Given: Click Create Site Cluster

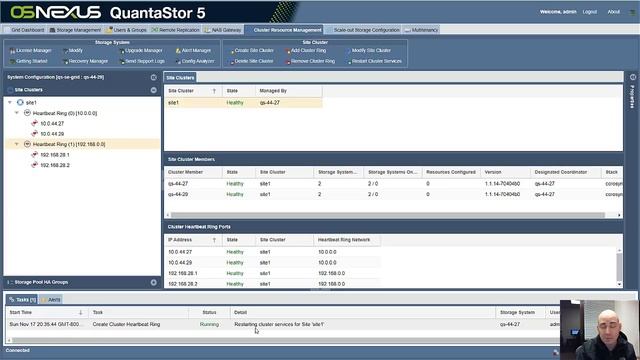Looking at the screenshot, I should coord(252,51).
